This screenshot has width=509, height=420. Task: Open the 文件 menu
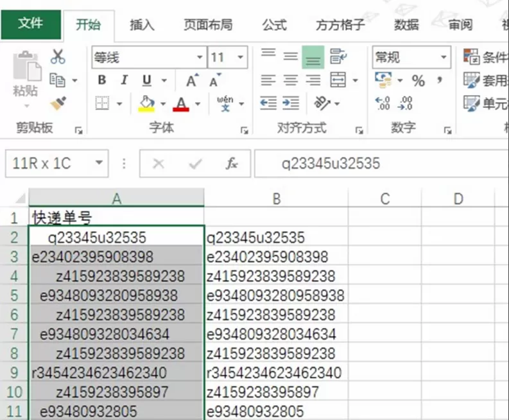(x=31, y=24)
